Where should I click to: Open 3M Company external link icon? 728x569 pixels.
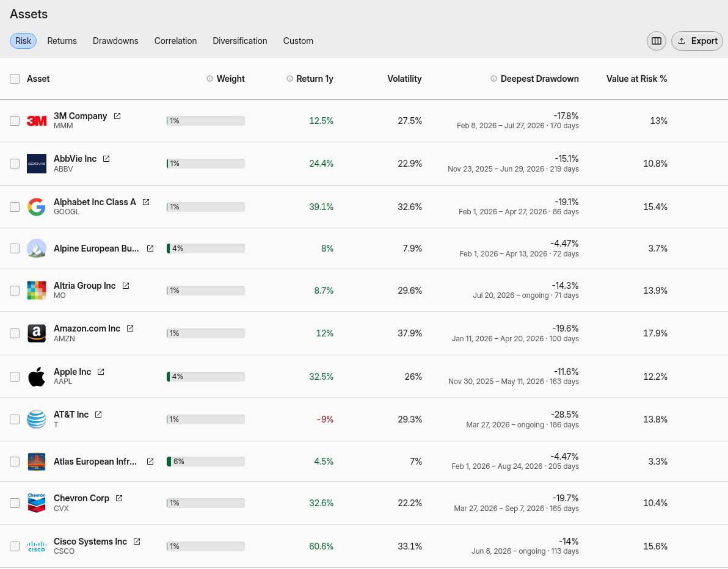pyautogui.click(x=117, y=116)
